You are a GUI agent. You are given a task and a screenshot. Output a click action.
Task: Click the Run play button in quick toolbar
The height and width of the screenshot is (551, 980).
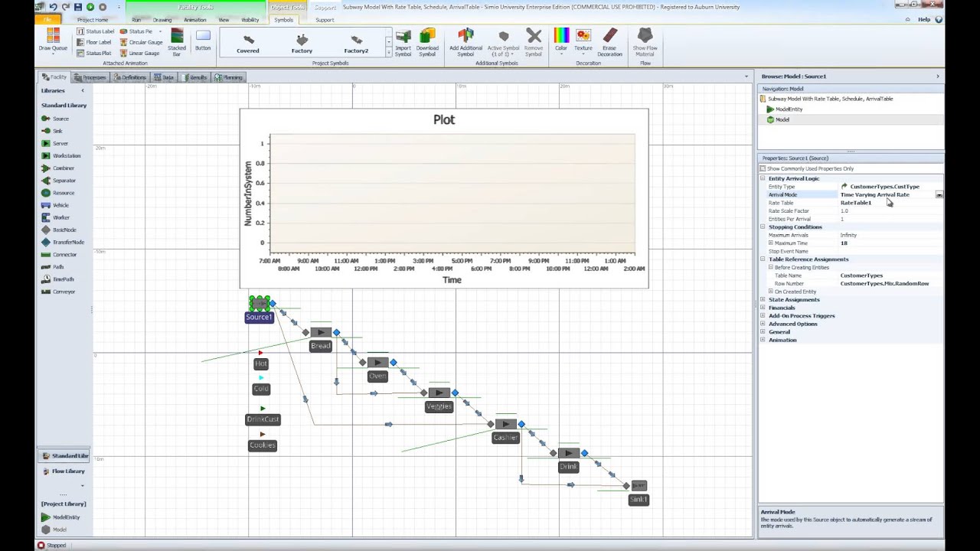(x=90, y=7)
